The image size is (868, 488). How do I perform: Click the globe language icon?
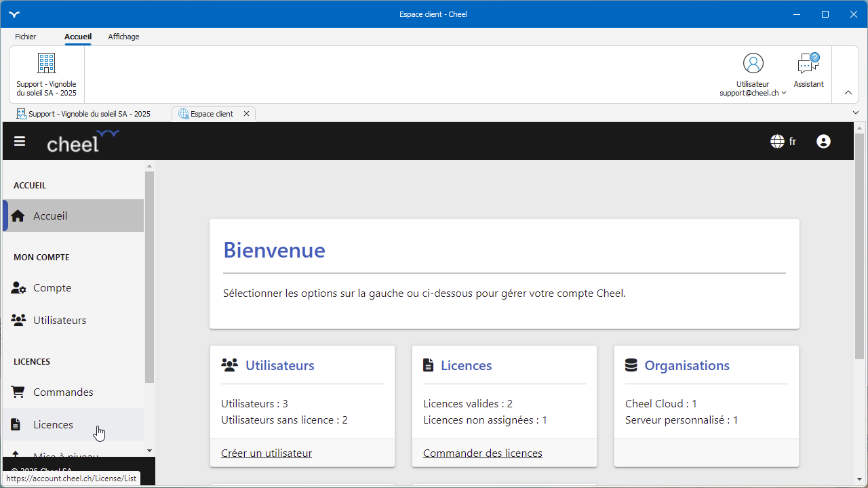pyautogui.click(x=777, y=142)
